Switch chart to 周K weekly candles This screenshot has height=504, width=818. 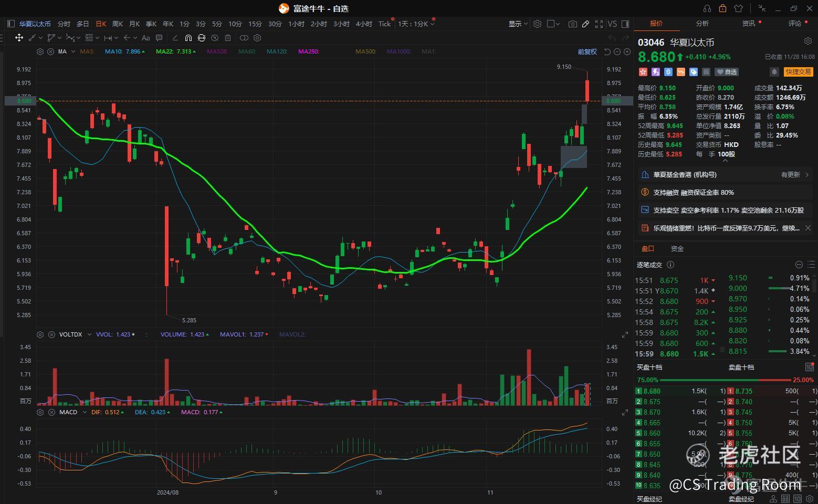click(x=118, y=24)
